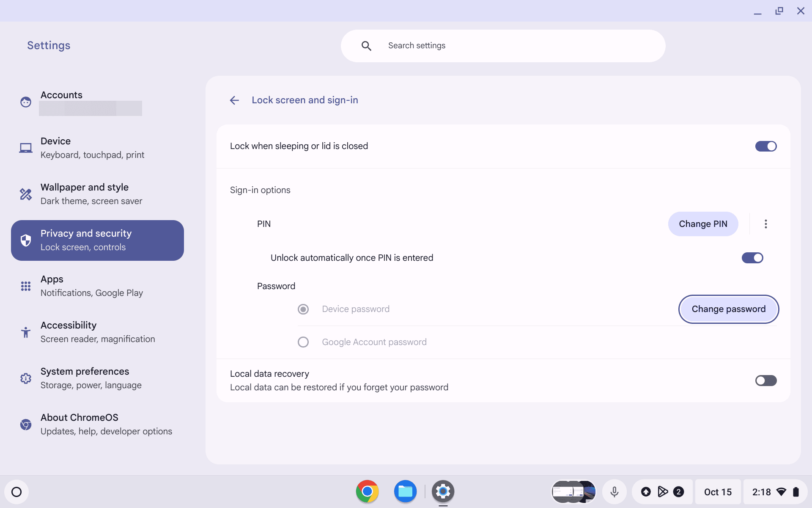Select Device password radio button
The width and height of the screenshot is (812, 508).
point(303,309)
